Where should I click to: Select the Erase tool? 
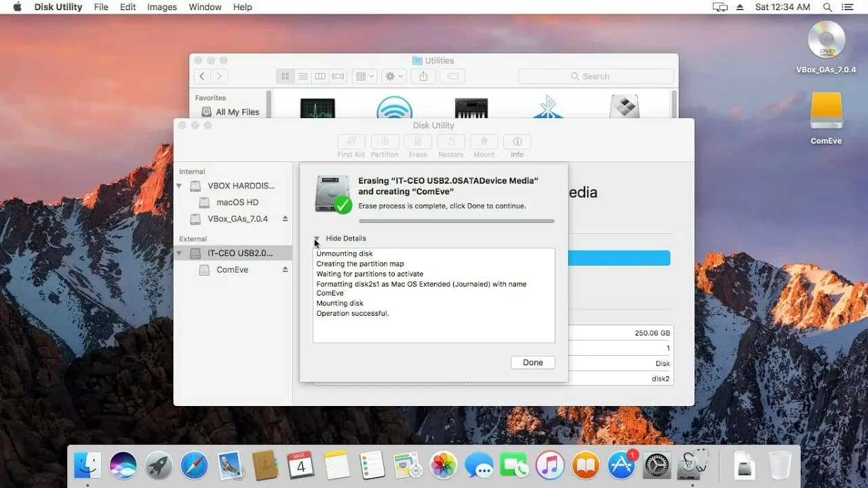click(x=418, y=145)
